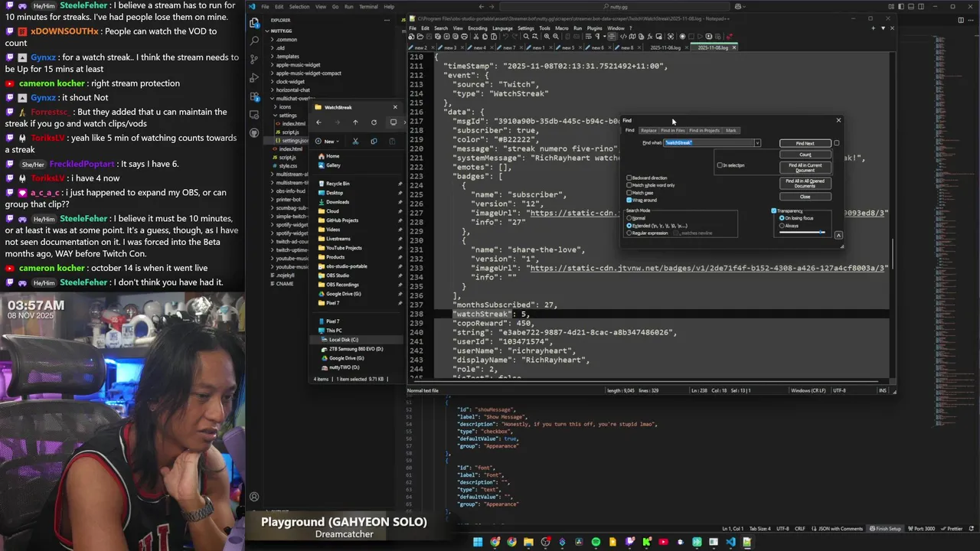Expand icons folder in VS Code tree
Viewport: 980px width, 551px height.
(284, 106)
